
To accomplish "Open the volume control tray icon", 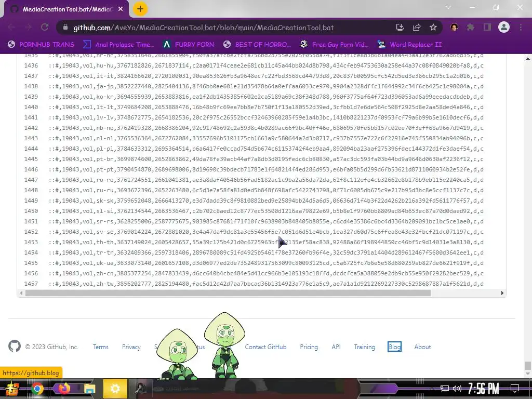I will (x=457, y=389).
